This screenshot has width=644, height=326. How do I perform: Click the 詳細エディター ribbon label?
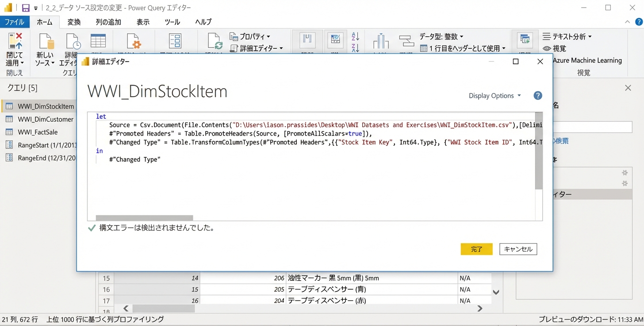[258, 48]
